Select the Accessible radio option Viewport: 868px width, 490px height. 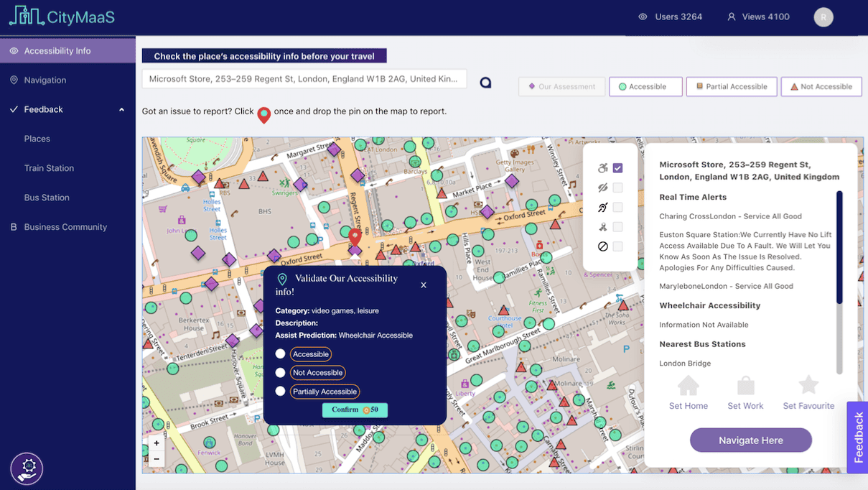280,353
